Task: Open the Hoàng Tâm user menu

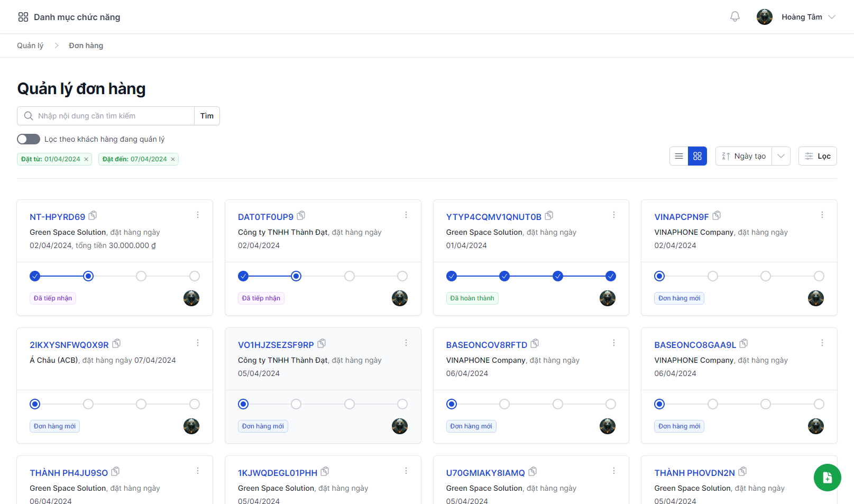Action: pyautogui.click(x=796, y=17)
